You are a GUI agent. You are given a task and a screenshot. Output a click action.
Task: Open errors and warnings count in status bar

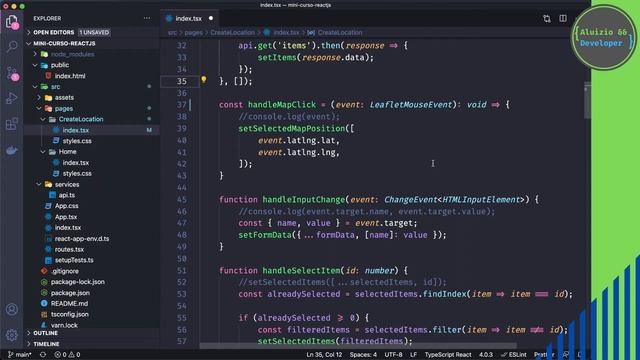(67, 355)
